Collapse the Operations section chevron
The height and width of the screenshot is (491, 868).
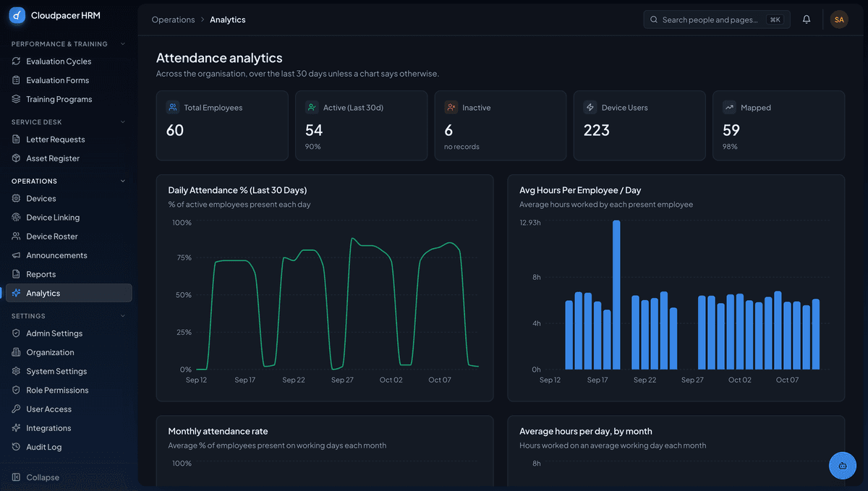coord(123,182)
